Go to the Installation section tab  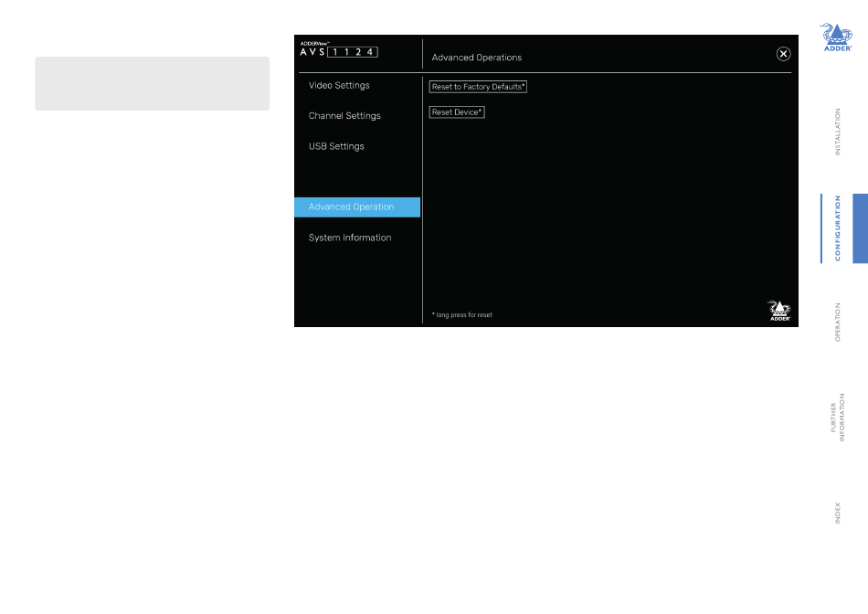tap(837, 132)
